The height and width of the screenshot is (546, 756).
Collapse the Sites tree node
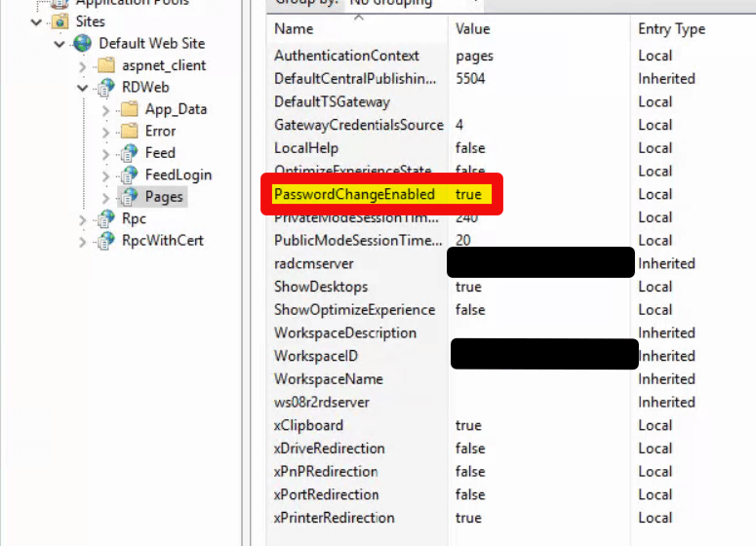(37, 21)
